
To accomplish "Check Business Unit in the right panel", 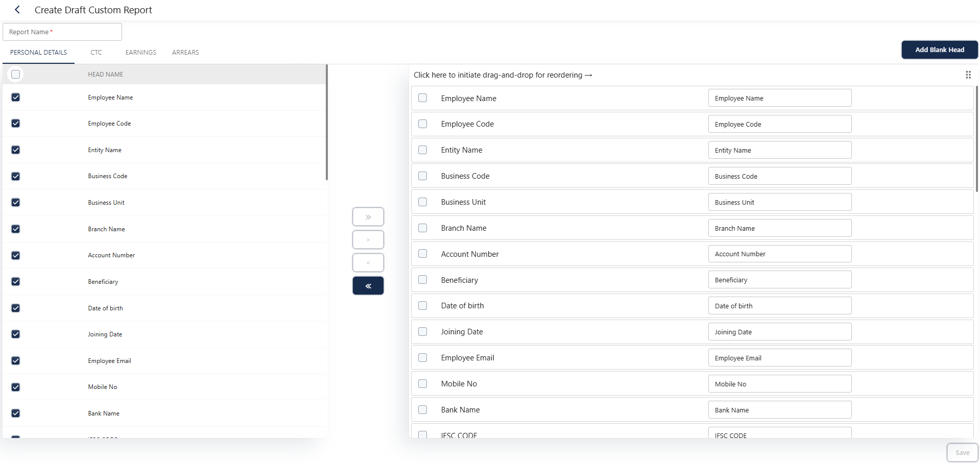I will (x=423, y=202).
